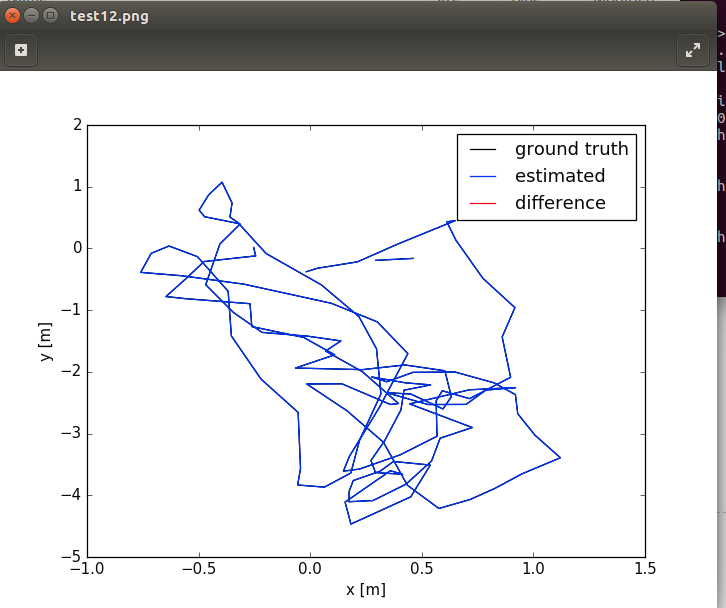Click the y-axis tick label 2
The image size is (726, 608).
click(x=76, y=125)
